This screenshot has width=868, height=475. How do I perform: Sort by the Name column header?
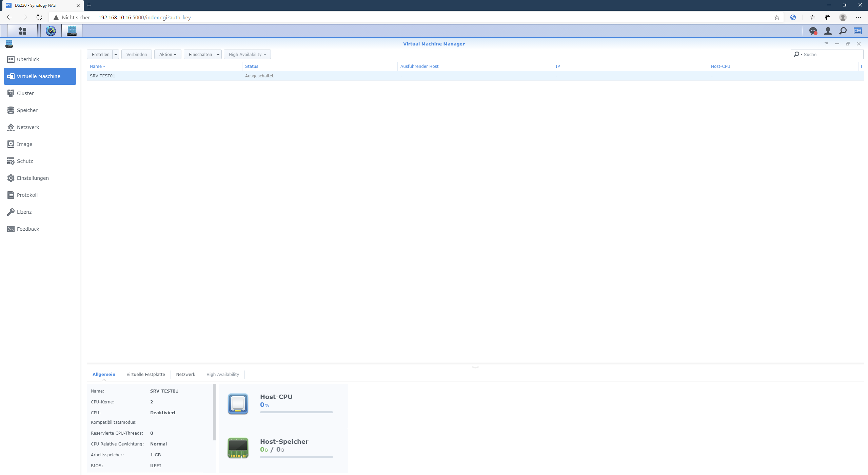tap(96, 66)
